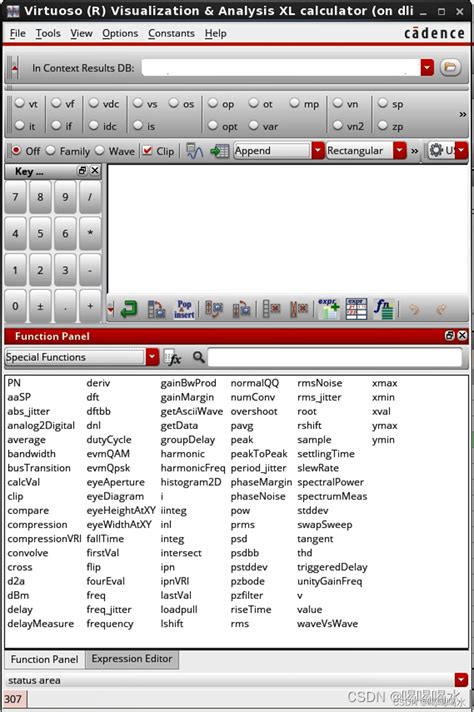Undock the Keypad panel
Image resolution: width=474 pixels, height=712 pixels.
click(82, 171)
